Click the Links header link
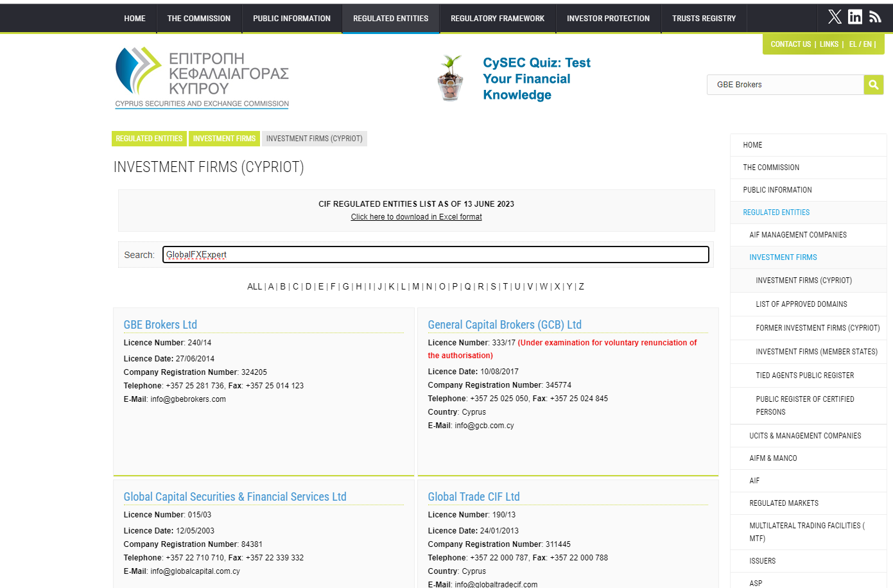This screenshot has width=893, height=588. click(829, 44)
